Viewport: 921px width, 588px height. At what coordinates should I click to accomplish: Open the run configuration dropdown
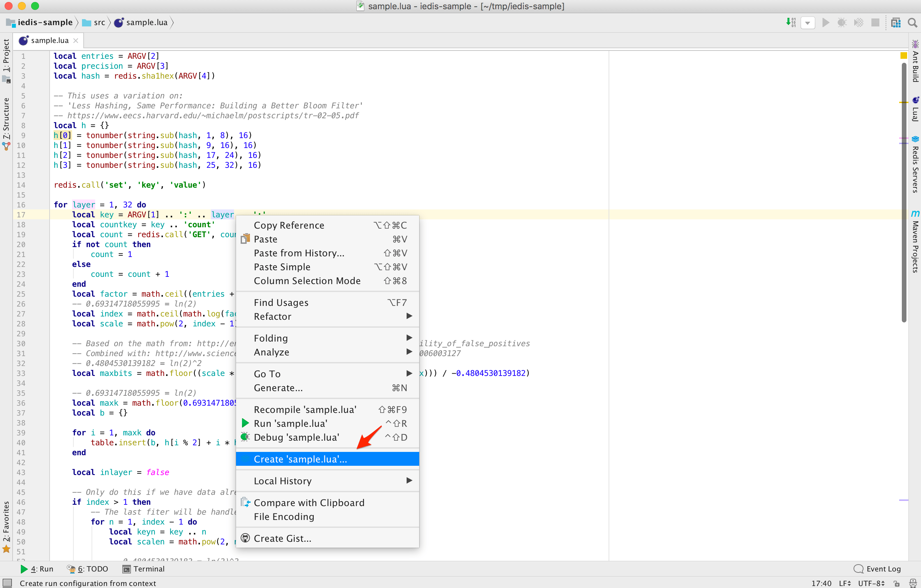[807, 22]
